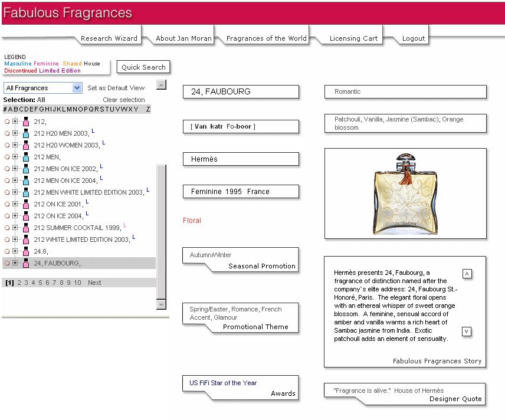Expand the 24, FAUBOURG tree node
The image size is (505, 420).
coord(15,263)
